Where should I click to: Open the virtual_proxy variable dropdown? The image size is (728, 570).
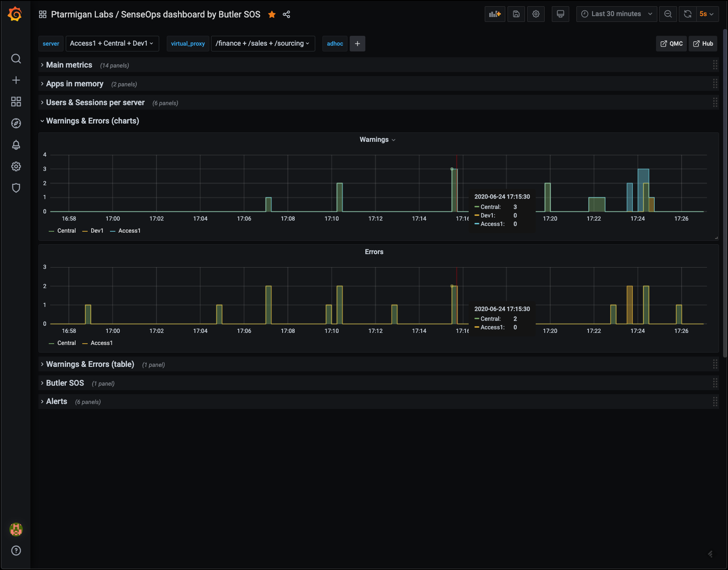pyautogui.click(x=262, y=43)
